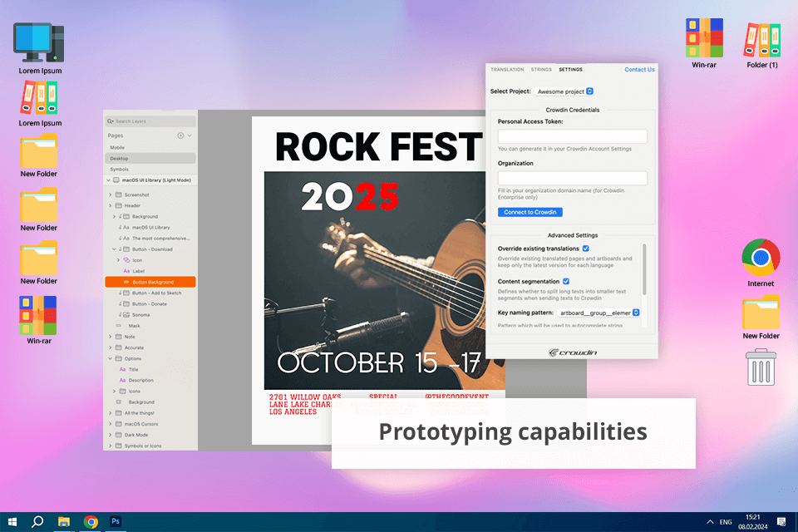Expand the Header layer group
The image size is (798, 532).
pyautogui.click(x=111, y=205)
